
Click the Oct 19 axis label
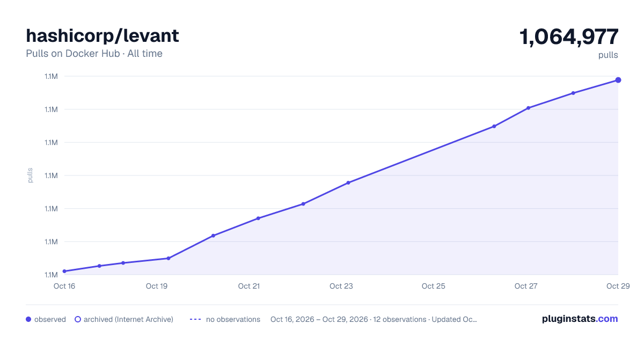(157, 286)
